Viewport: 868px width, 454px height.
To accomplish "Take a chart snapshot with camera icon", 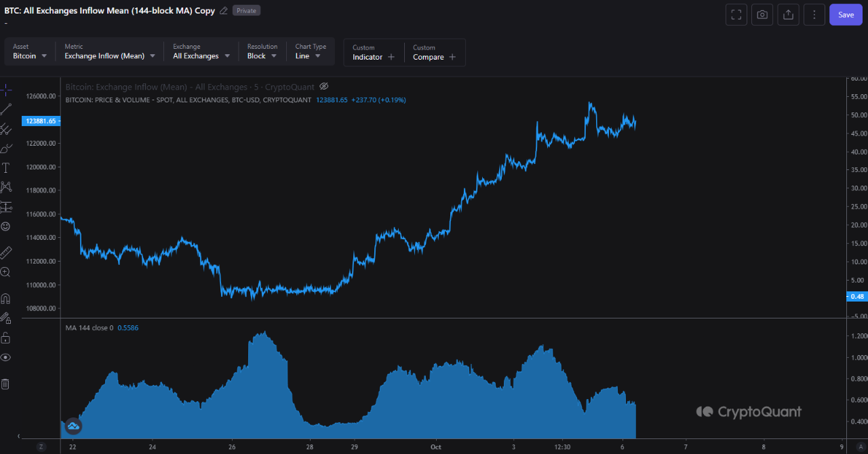I will pos(762,15).
